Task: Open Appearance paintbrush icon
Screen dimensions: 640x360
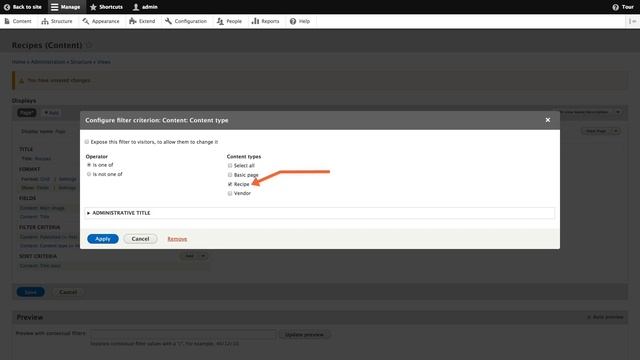Action: (x=86, y=21)
